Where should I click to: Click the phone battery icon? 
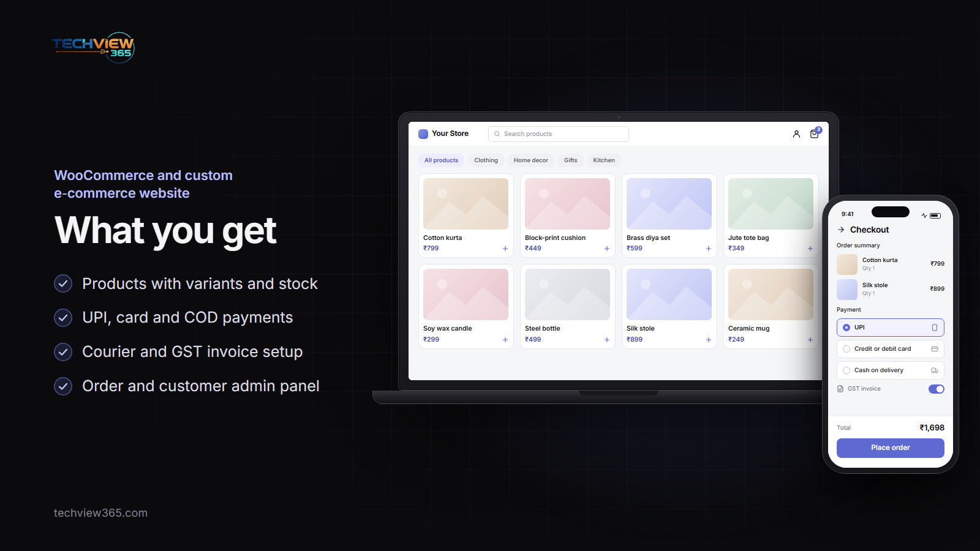935,216
